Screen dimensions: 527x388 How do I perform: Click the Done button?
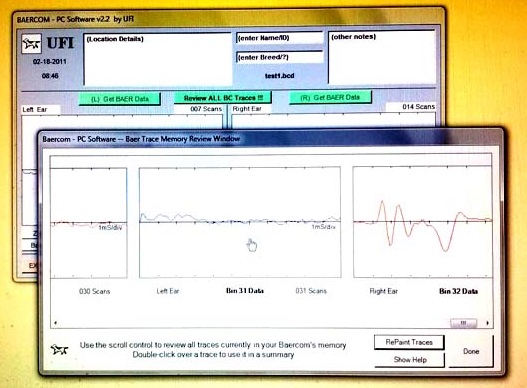471,351
